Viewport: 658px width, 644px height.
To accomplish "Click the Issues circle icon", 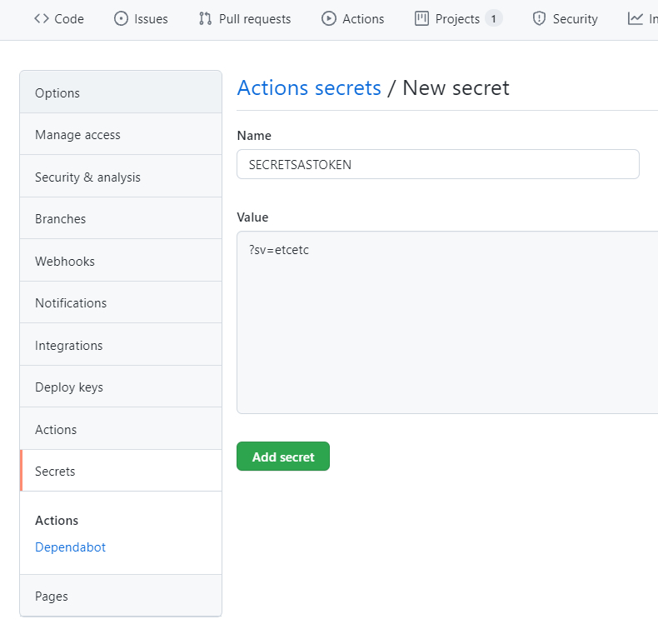I will [x=121, y=18].
